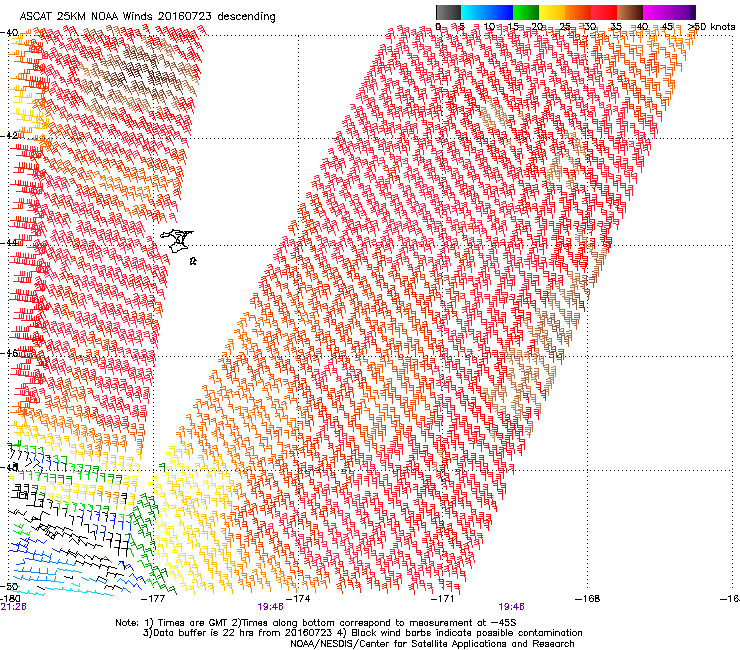Click the -180 longitude axis label
Viewport: 740px width, 650px height.
pos(10,599)
